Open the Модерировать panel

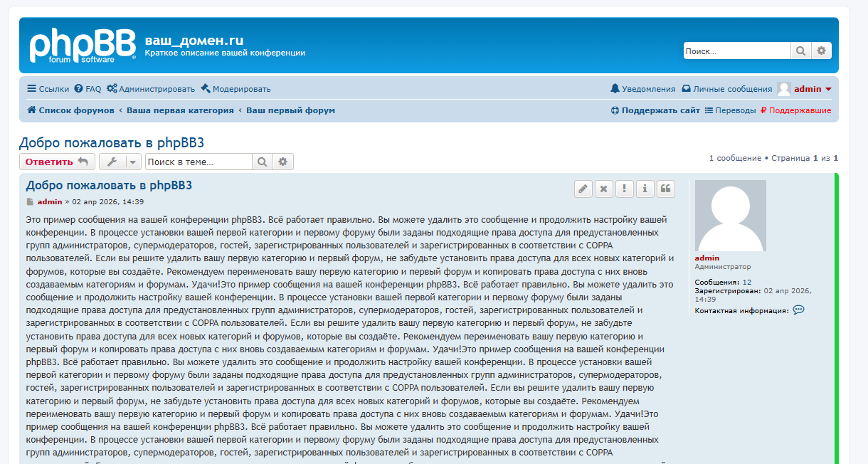pos(235,89)
